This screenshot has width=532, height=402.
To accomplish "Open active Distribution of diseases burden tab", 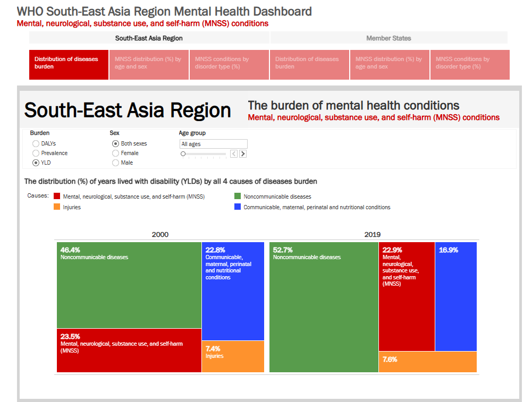I will (x=69, y=65).
